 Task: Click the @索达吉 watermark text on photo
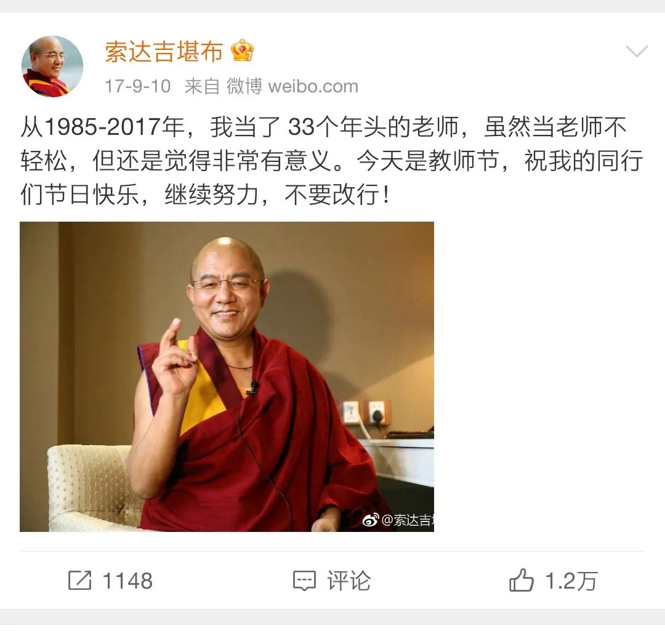[x=408, y=520]
